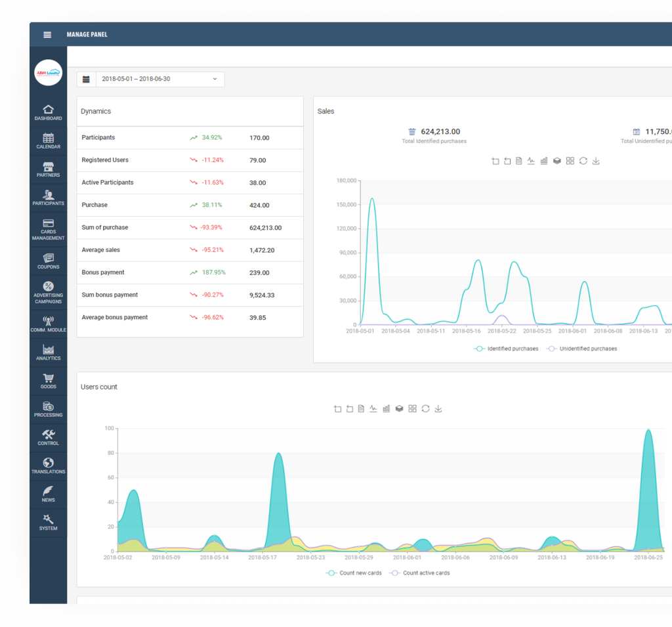Expand the date range dropdown

[215, 79]
